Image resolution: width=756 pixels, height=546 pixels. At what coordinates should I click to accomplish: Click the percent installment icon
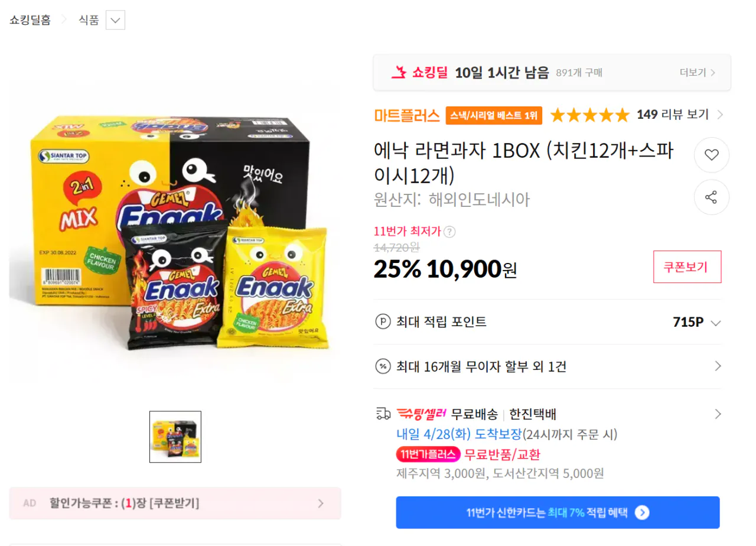click(384, 366)
